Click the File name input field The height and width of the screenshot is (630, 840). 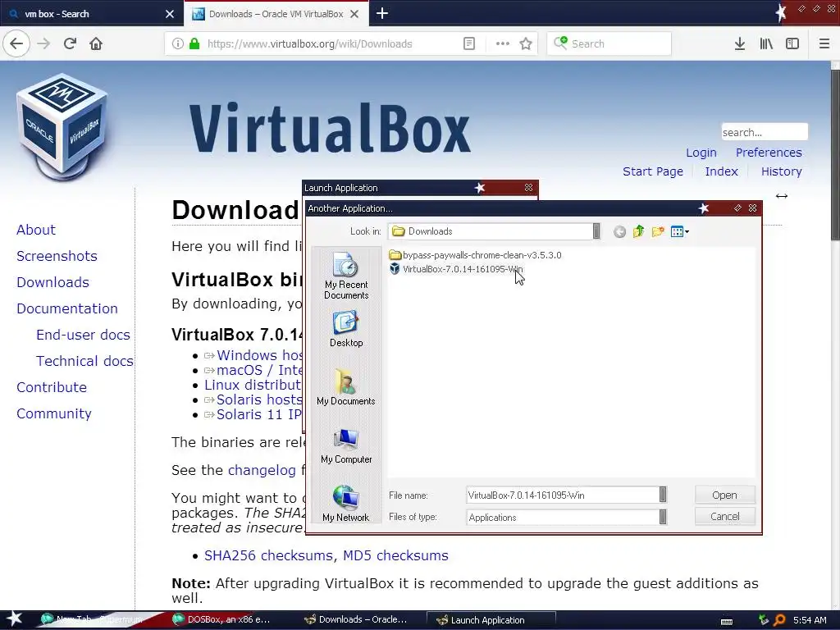tap(562, 495)
